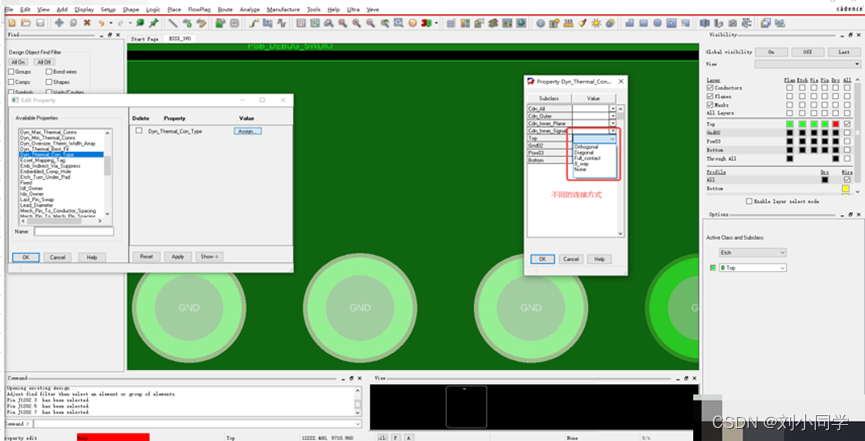
Task: Open the Top active subclass dropdown
Action: tap(752, 268)
